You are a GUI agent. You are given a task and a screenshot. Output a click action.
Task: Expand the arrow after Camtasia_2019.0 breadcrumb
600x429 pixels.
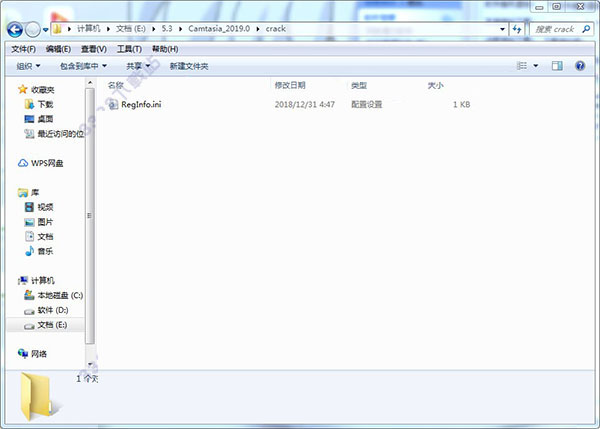pos(258,29)
